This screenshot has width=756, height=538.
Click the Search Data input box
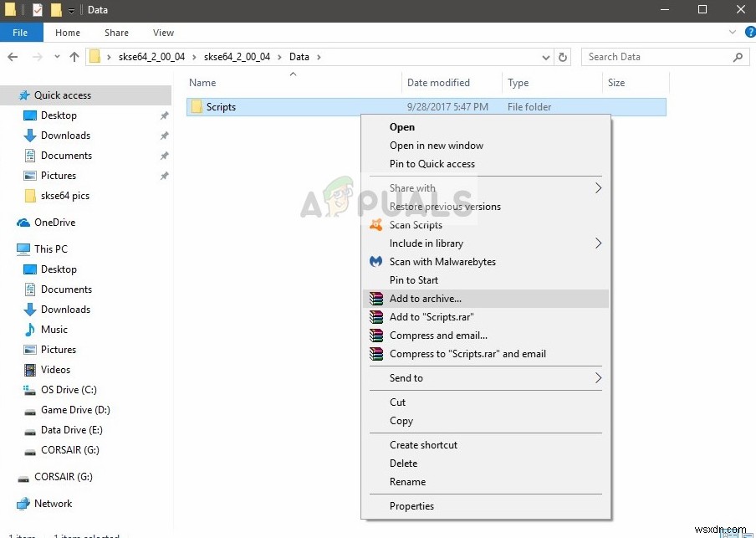tap(656, 57)
